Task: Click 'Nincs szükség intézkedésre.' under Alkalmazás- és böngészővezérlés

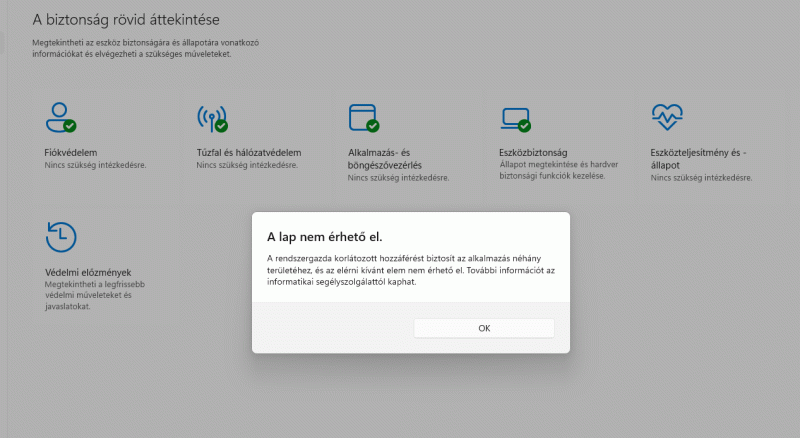Action: (x=398, y=178)
